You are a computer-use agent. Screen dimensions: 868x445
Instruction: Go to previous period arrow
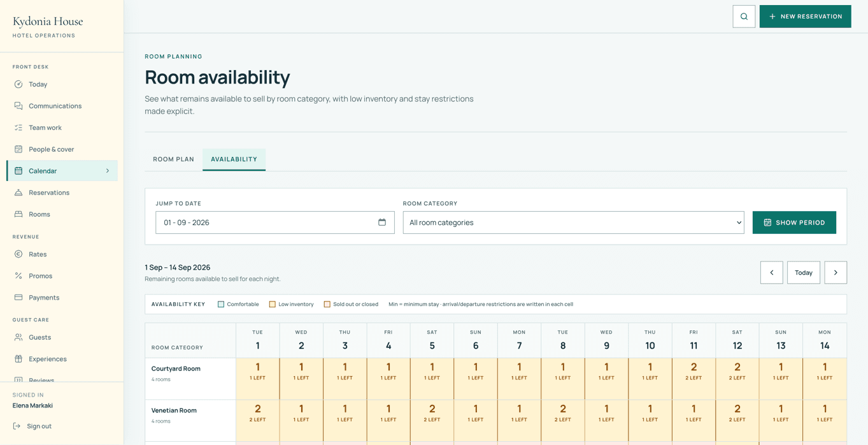pyautogui.click(x=771, y=273)
